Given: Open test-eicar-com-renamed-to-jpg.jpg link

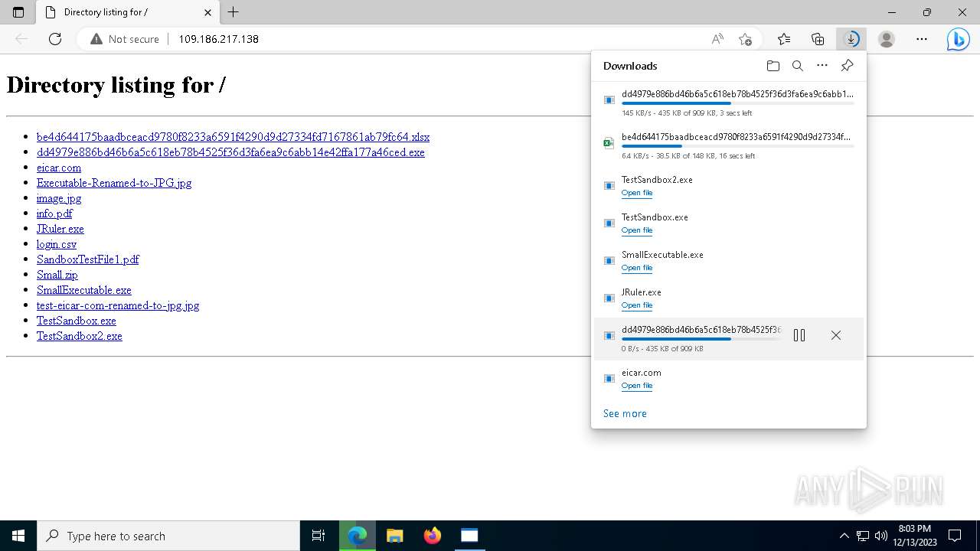Looking at the screenshot, I should pyautogui.click(x=118, y=305).
